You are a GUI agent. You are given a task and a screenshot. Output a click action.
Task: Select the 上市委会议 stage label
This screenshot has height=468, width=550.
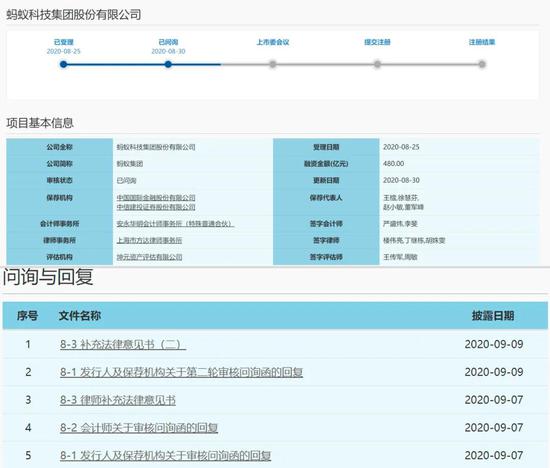click(x=273, y=42)
